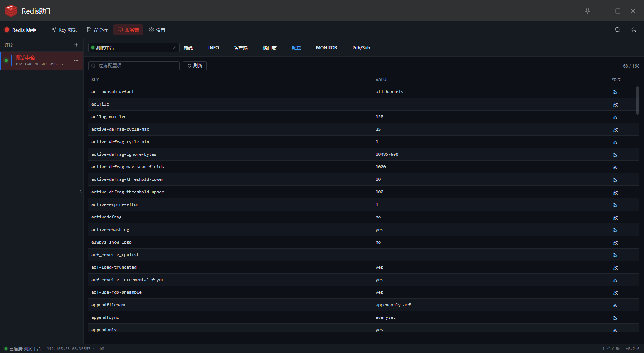Click the status bar 已连接: 测试中台 indicator
The width and height of the screenshot is (644, 353).
click(22, 348)
